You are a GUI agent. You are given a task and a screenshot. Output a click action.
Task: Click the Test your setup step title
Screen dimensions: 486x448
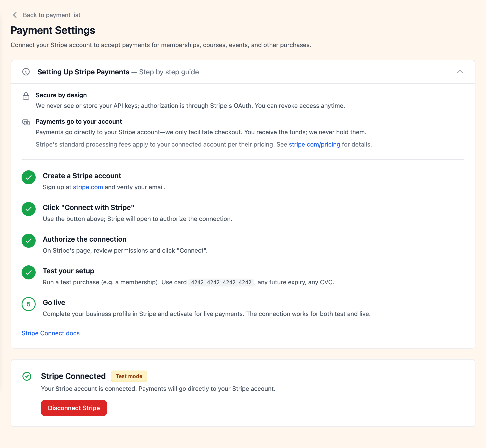pos(68,271)
